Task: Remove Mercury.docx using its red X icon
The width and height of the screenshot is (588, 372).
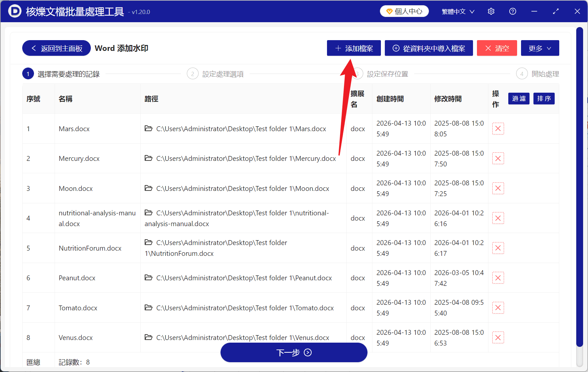Action: click(498, 158)
